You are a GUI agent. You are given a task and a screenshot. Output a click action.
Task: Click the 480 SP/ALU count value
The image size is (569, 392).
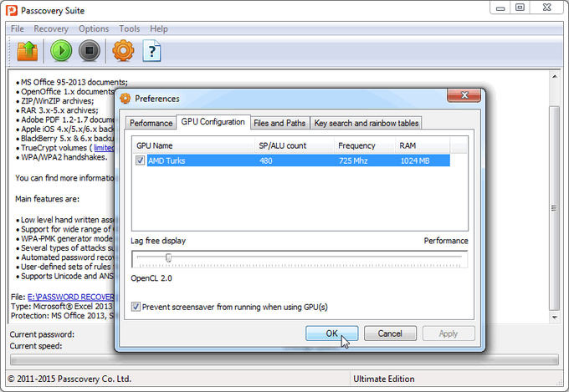coord(265,160)
